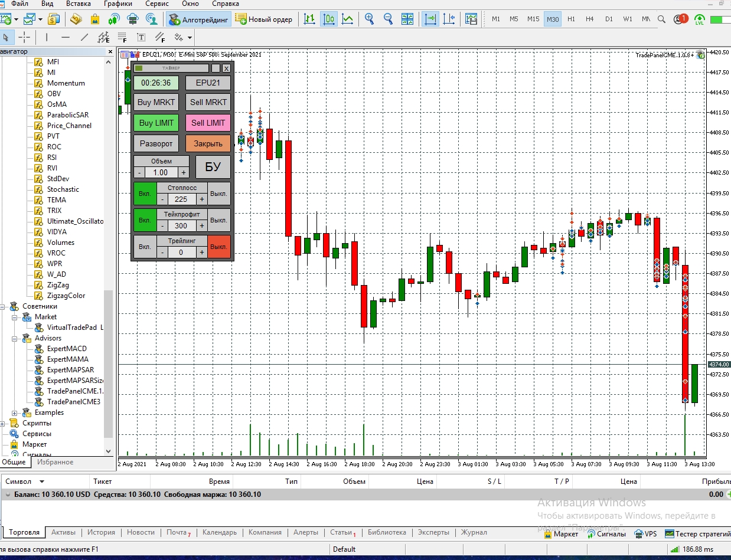Switch chart to candlesticks

click(x=329, y=19)
